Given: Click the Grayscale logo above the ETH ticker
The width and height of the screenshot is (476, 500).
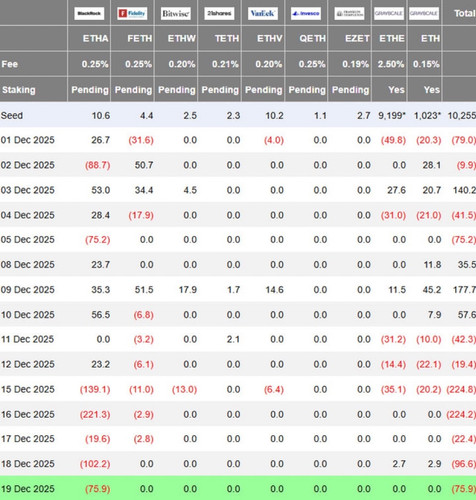Looking at the screenshot, I should click(x=424, y=13).
